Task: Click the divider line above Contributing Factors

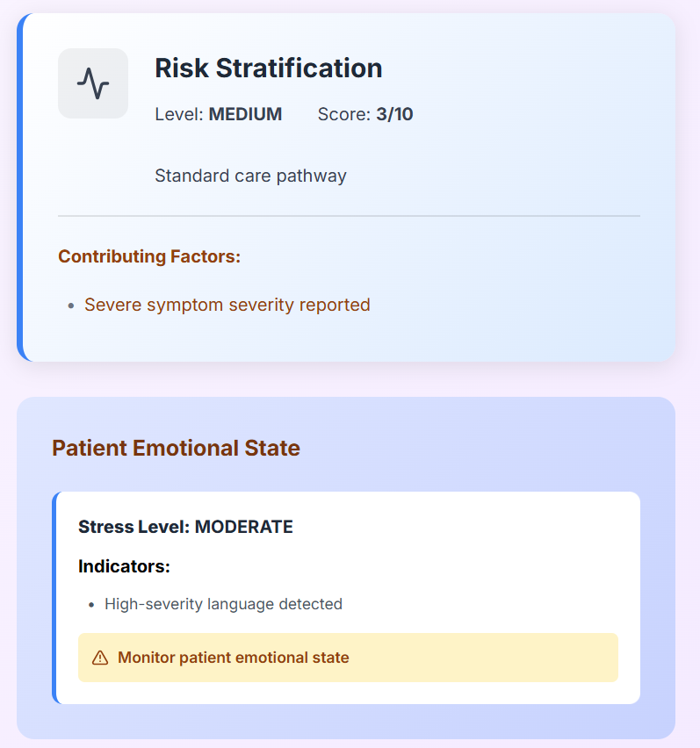Action: [x=349, y=216]
